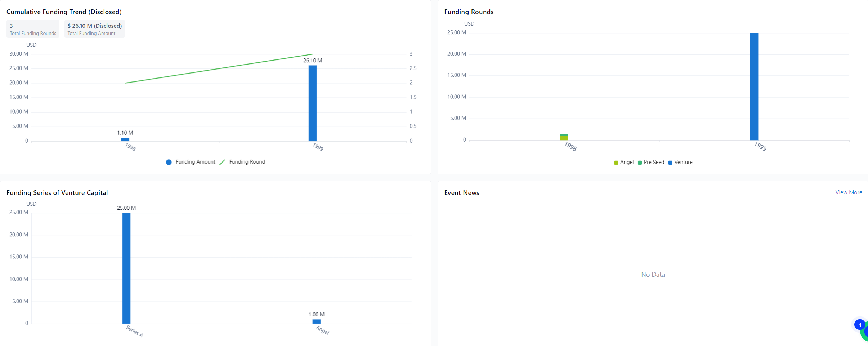Toggle the Funding Round line legend
Image resolution: width=868 pixels, height=346 pixels.
point(242,162)
